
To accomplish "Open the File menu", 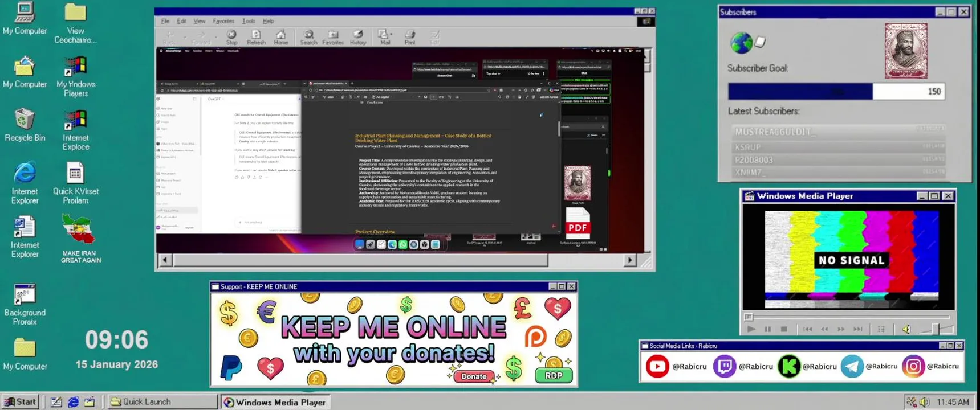I will click(165, 21).
